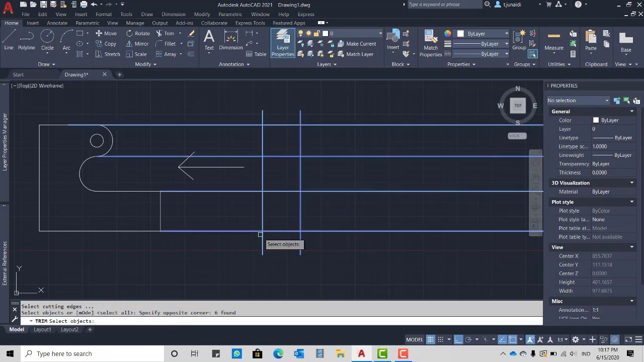Click the Base view tool
This screenshot has height=362, width=644.
pos(626,41)
